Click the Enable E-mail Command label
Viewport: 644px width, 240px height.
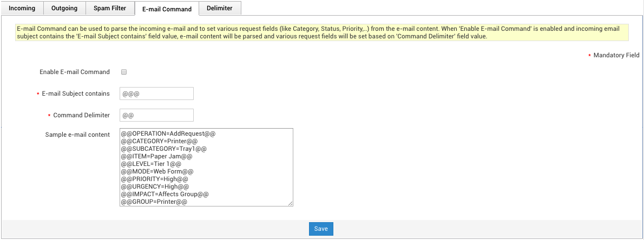(x=75, y=72)
